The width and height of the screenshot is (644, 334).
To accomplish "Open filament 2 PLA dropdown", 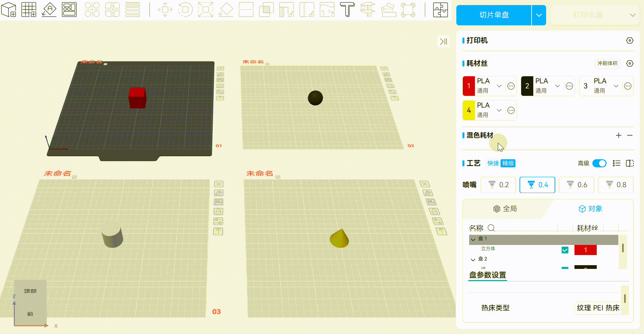I will tap(557, 86).
